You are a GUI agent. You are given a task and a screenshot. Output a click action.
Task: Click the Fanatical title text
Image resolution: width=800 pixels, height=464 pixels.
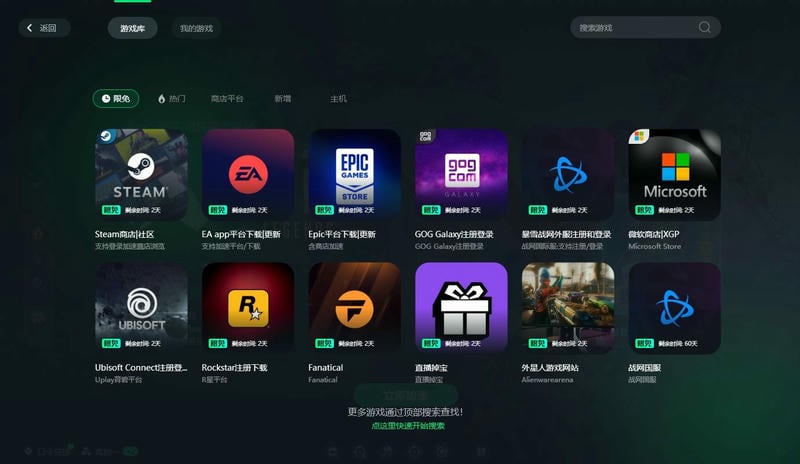[x=326, y=368]
